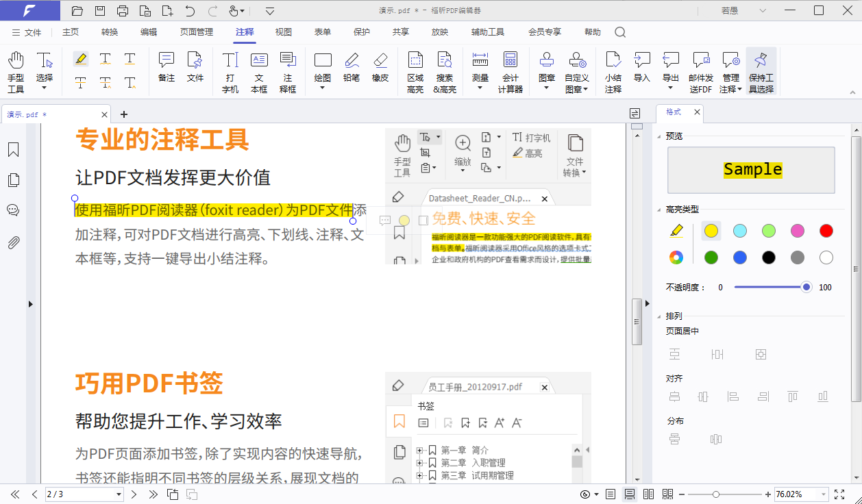Select the insert text caret tool
862x504 pixels.
pos(130,83)
